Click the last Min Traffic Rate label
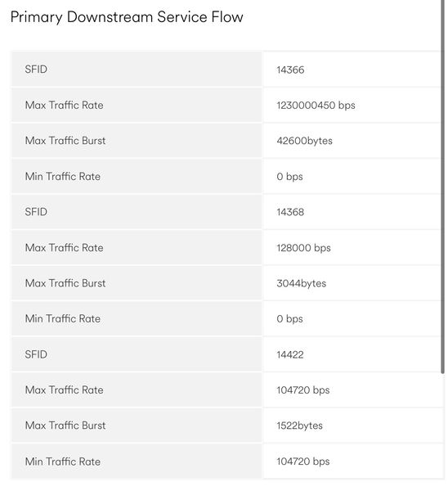The image size is (448, 491). pos(63,462)
